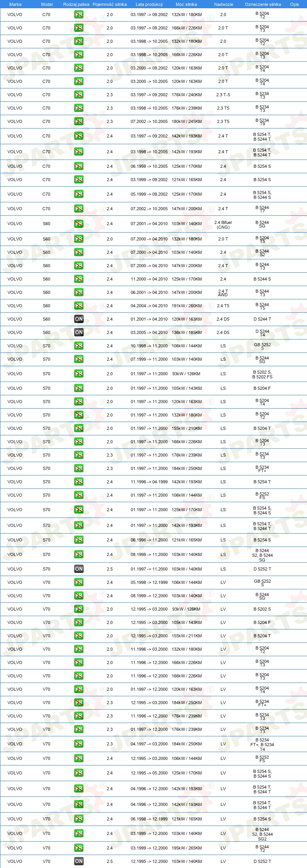Click the Oznaczenie silnika column header
This screenshot has height=868, width=307.
[263, 4]
